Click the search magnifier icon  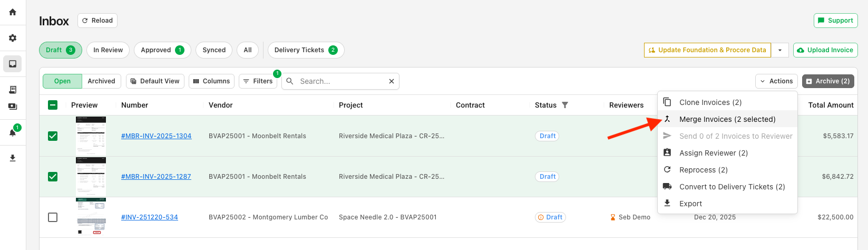pyautogui.click(x=290, y=81)
